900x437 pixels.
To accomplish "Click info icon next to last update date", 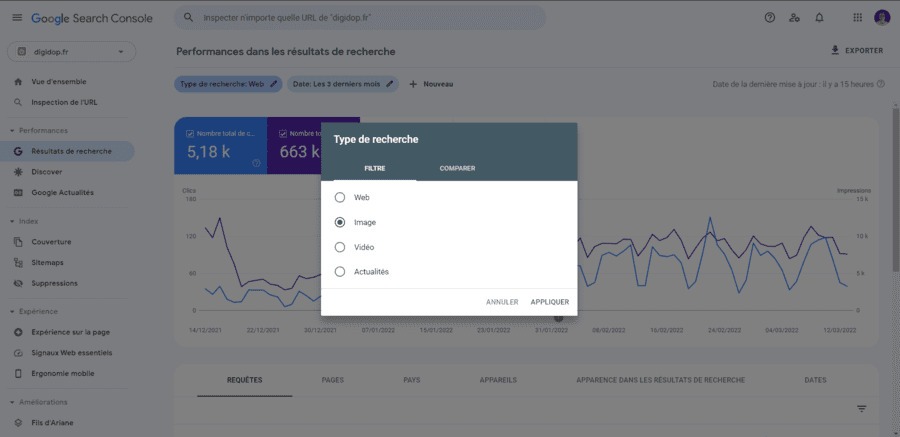I will point(881,84).
